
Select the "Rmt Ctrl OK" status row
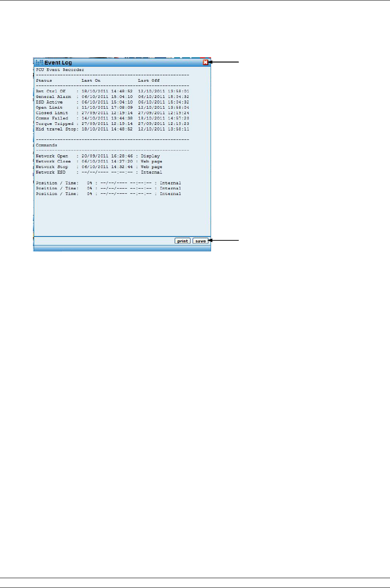coord(112,91)
